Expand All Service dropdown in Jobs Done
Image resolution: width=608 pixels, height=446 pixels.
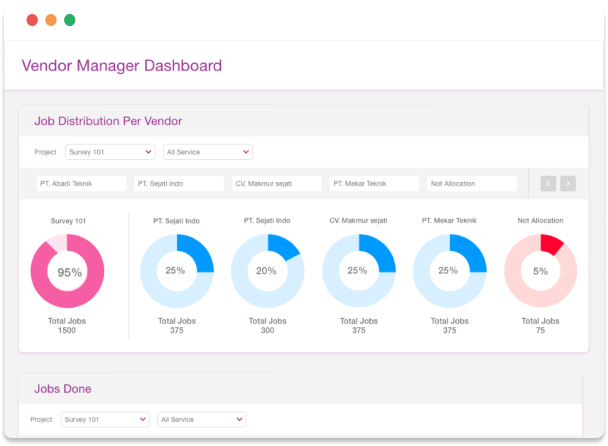[201, 420]
